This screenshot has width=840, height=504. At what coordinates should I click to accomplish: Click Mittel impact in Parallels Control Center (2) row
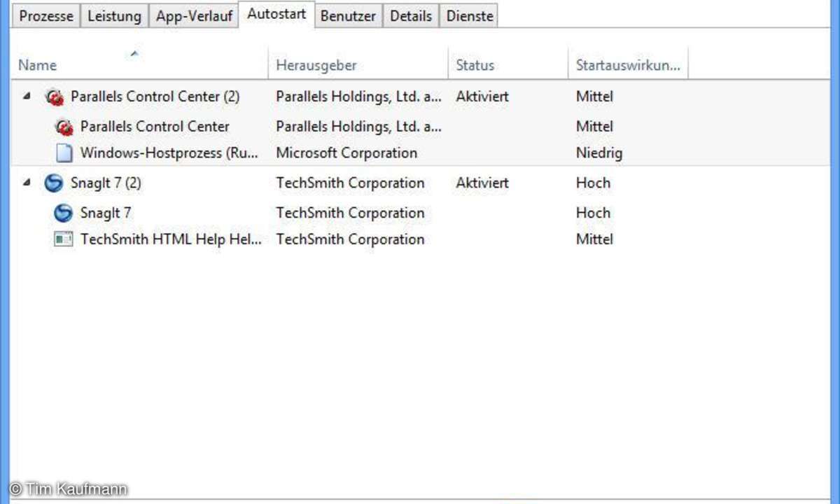(x=594, y=97)
